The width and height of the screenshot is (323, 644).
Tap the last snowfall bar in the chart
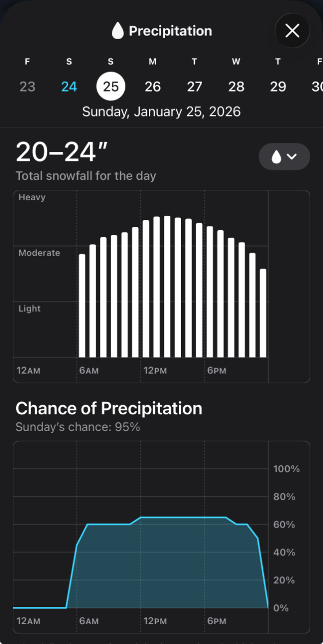click(x=263, y=313)
